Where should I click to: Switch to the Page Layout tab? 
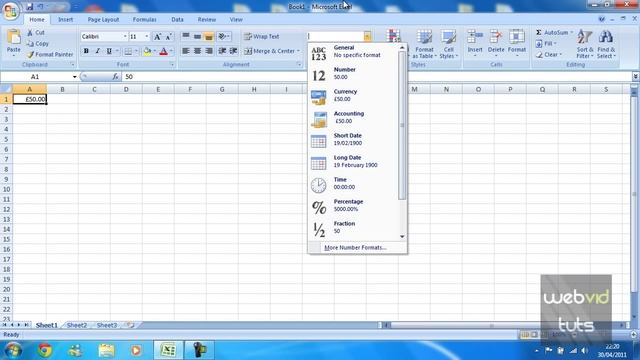(103, 20)
